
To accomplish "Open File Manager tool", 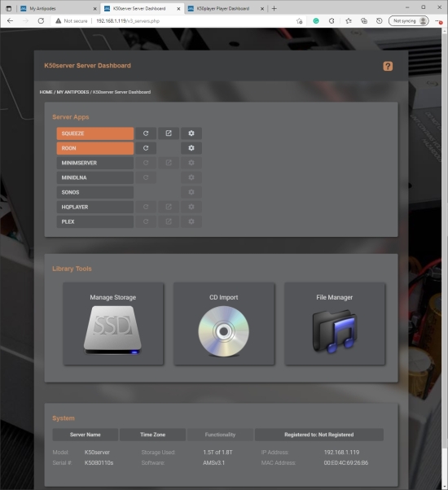I will click(335, 324).
